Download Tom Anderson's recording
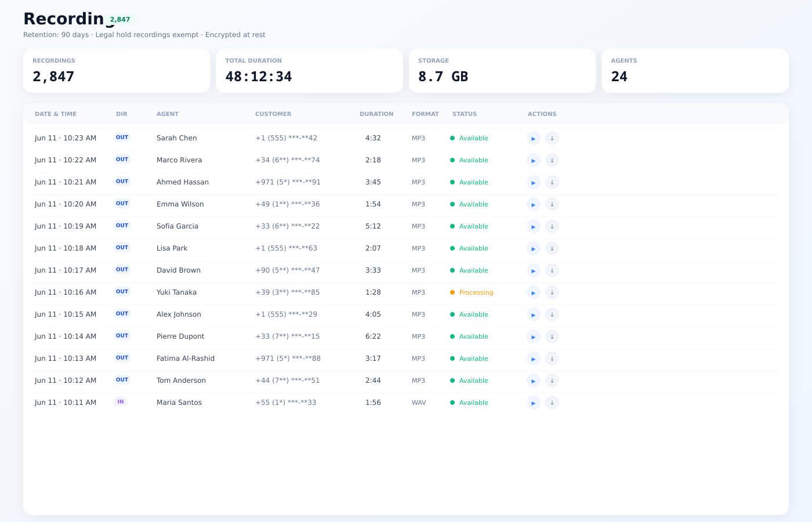 [x=552, y=380]
